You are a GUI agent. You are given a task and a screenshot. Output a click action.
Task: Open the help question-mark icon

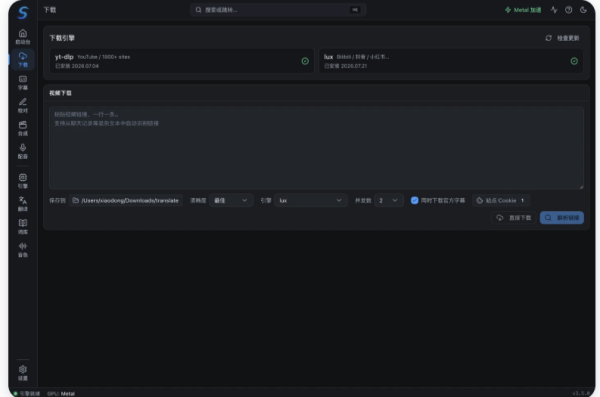(569, 10)
